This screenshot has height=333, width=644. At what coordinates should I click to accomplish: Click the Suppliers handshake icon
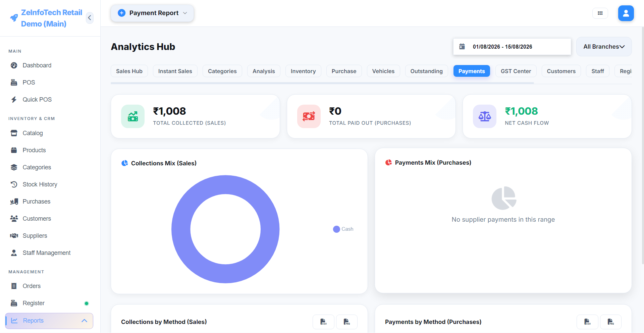[x=14, y=236]
